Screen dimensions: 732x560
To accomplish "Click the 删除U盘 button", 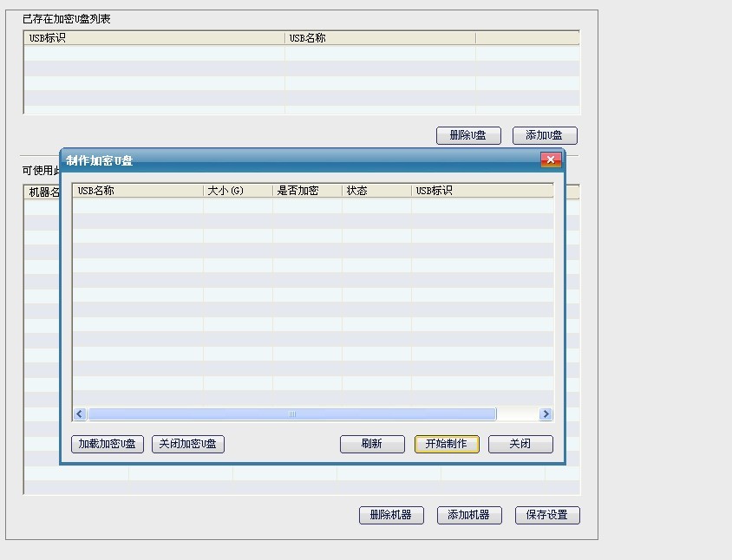I will tap(468, 135).
